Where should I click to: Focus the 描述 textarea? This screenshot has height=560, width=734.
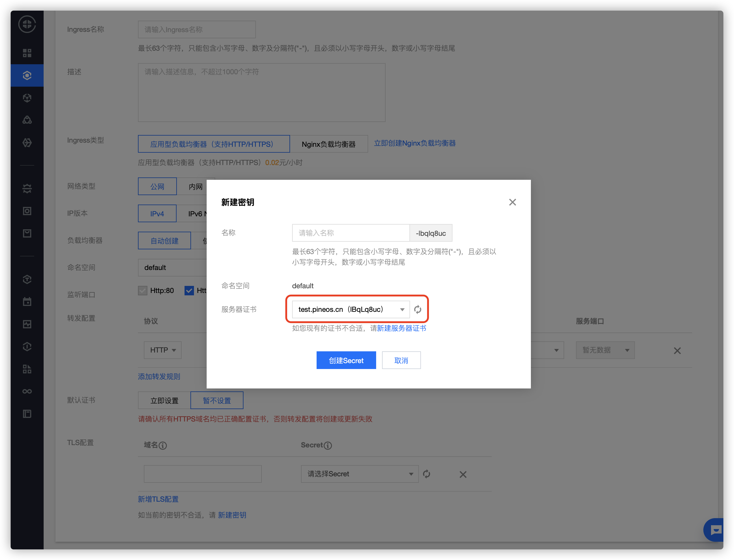pos(262,93)
